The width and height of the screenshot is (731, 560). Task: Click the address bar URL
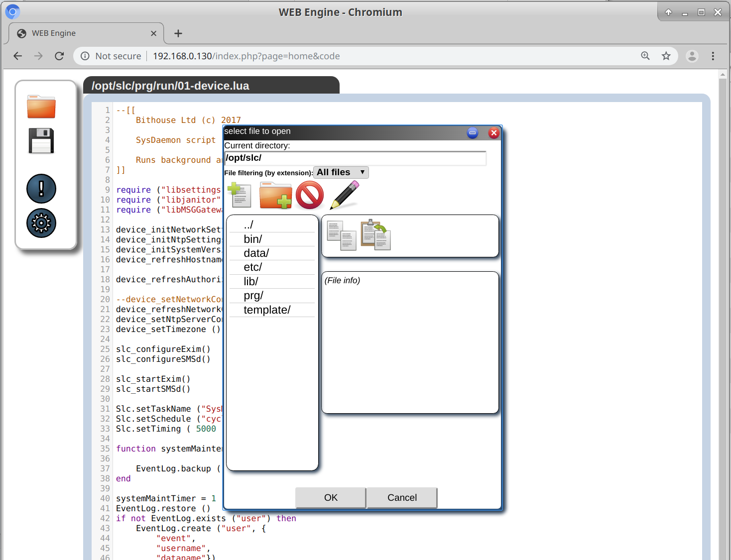[x=246, y=56]
